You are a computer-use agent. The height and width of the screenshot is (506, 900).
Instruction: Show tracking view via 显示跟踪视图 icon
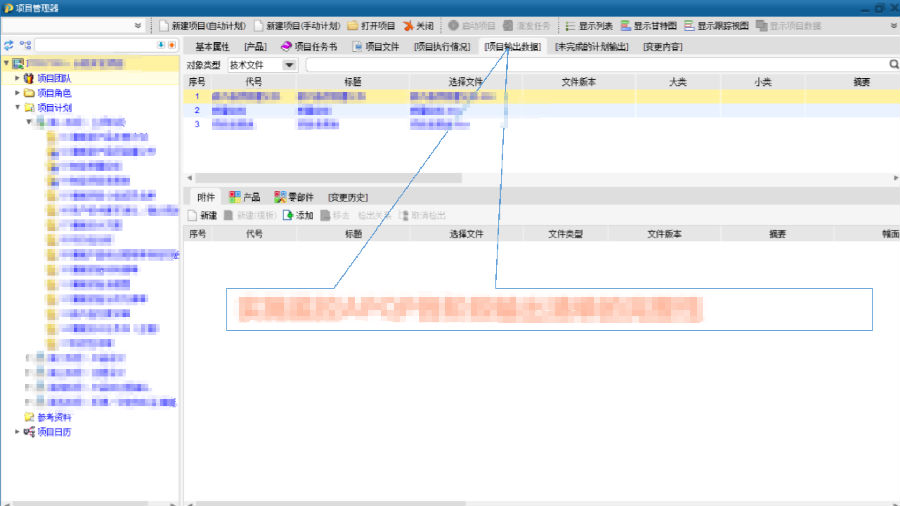coord(689,26)
